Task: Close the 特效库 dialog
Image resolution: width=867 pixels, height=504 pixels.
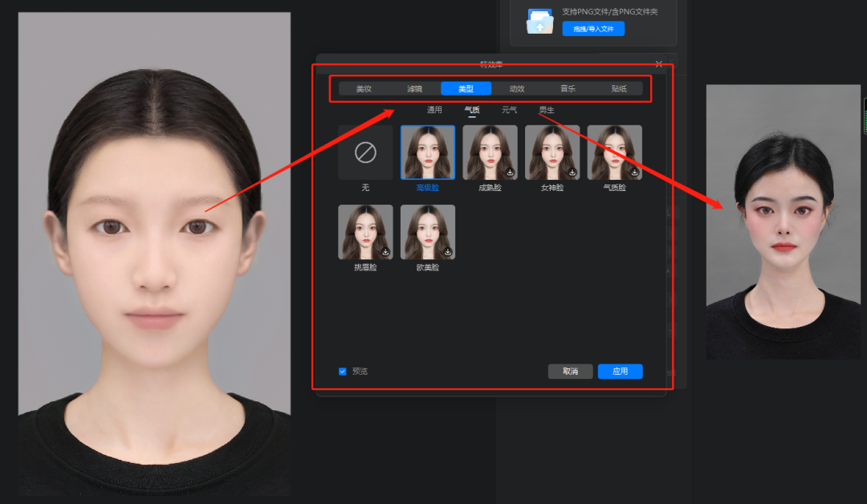Action: (659, 64)
